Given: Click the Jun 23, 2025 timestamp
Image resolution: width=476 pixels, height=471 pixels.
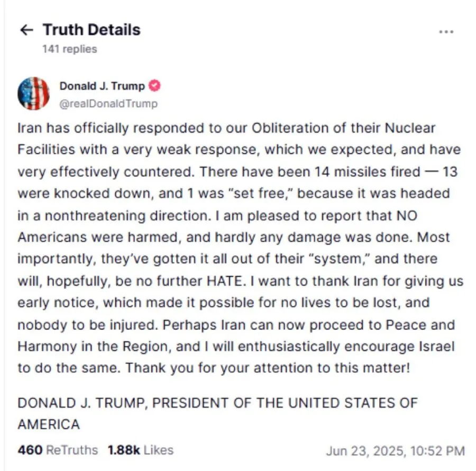Looking at the screenshot, I should [395, 451].
